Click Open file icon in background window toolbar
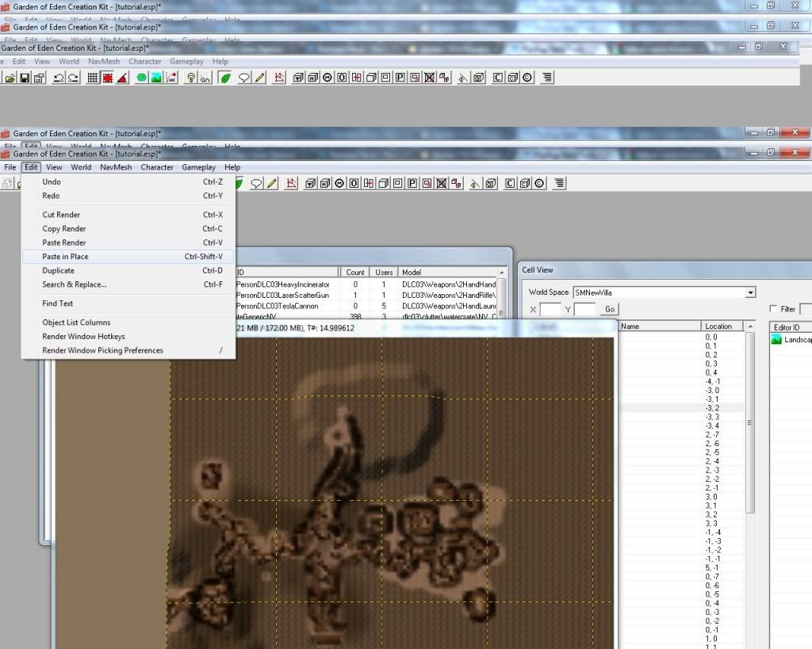 click(x=10, y=78)
